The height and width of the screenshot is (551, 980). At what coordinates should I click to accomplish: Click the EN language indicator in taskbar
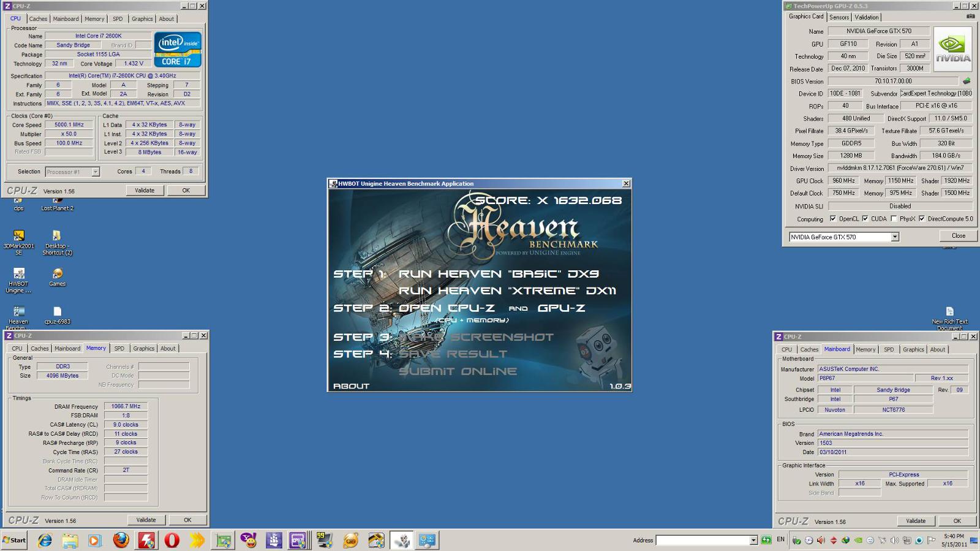(x=780, y=539)
